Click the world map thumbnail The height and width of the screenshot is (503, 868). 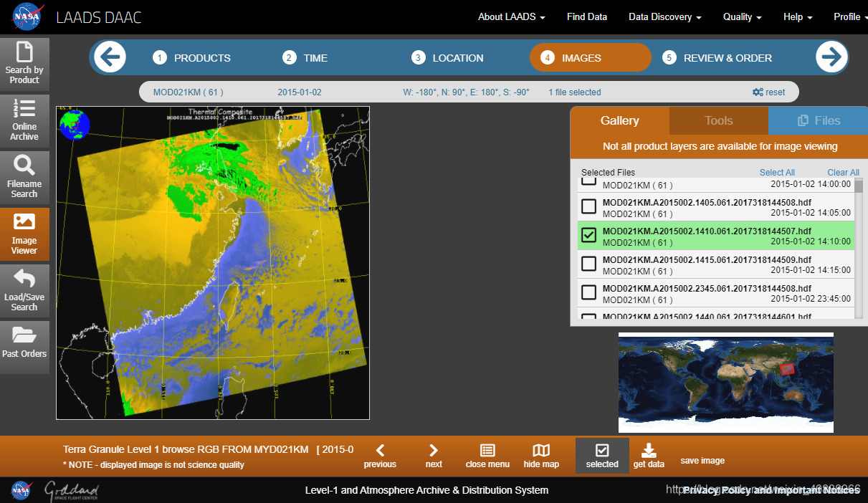(x=726, y=382)
